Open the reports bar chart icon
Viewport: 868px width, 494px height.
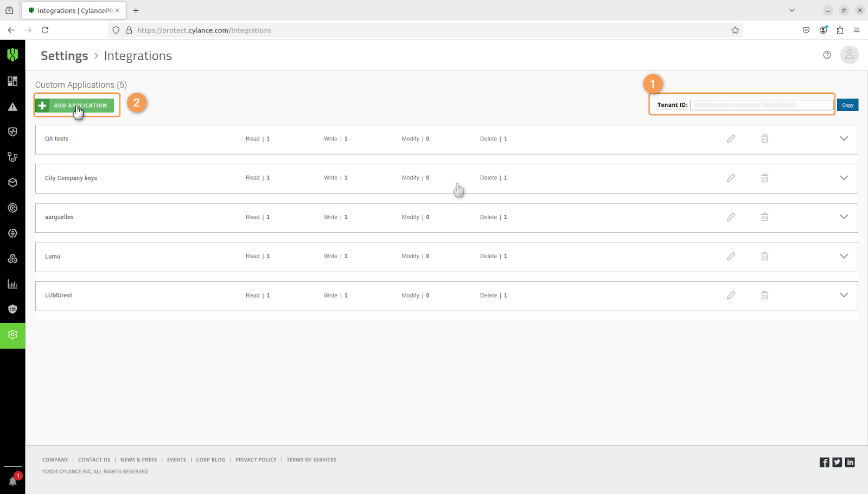pyautogui.click(x=12, y=284)
